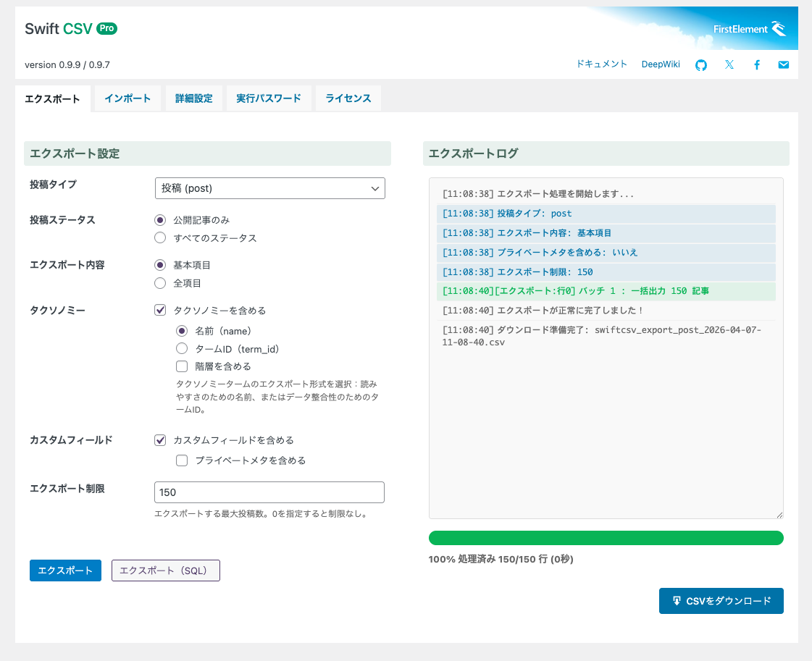Click the email envelope icon
The image size is (812, 661).
784,65
